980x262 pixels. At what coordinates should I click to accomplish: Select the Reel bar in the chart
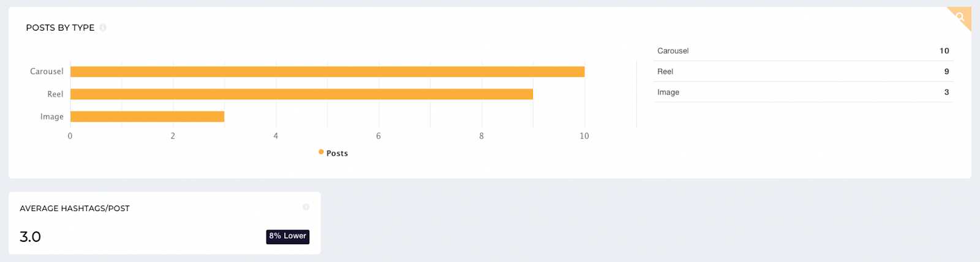tap(302, 94)
